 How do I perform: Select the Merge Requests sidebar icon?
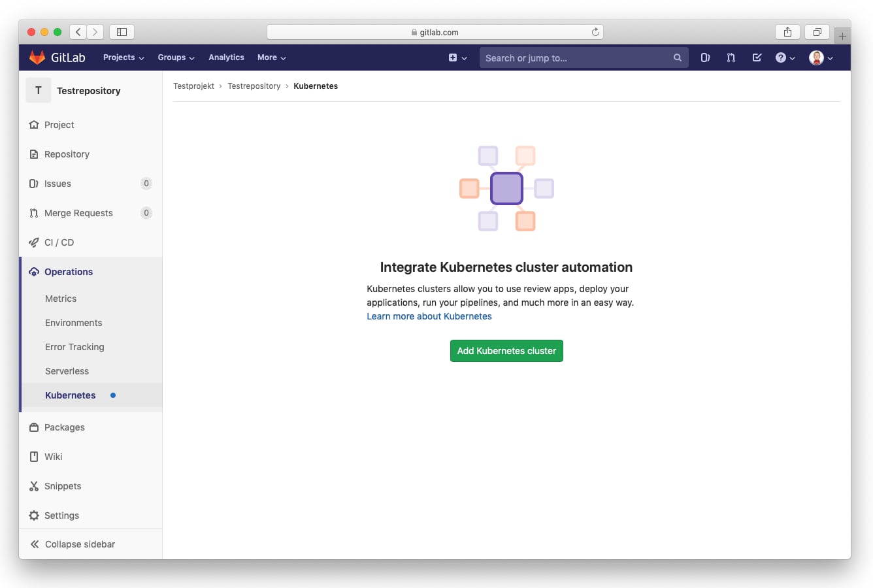[33, 213]
